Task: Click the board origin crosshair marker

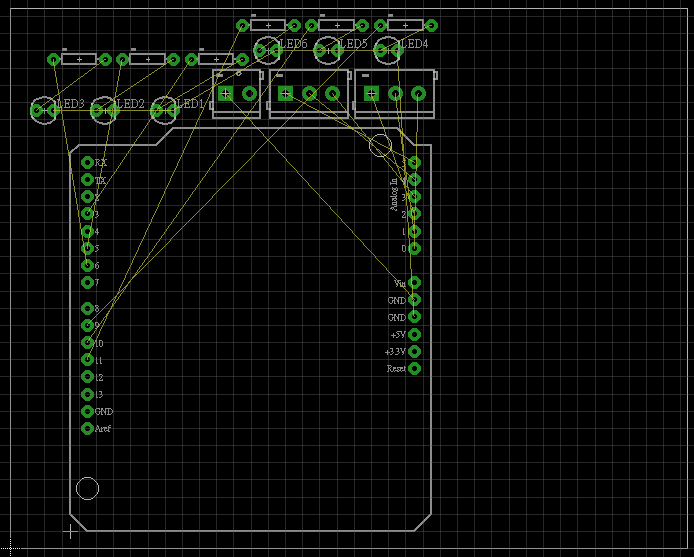Action: pyautogui.click(x=71, y=531)
